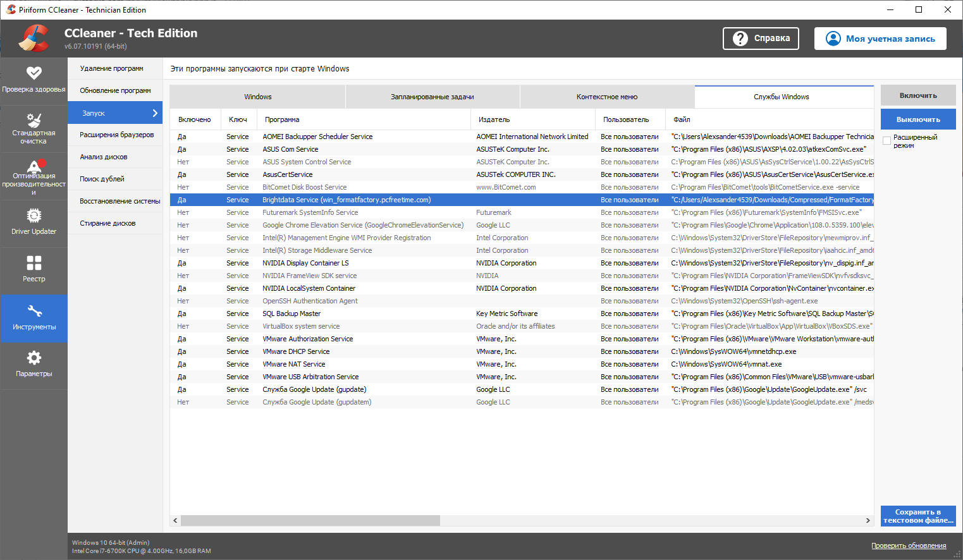Enable the advanced mode checkbox
Viewport: 963px width, 560px height.
tap(886, 141)
